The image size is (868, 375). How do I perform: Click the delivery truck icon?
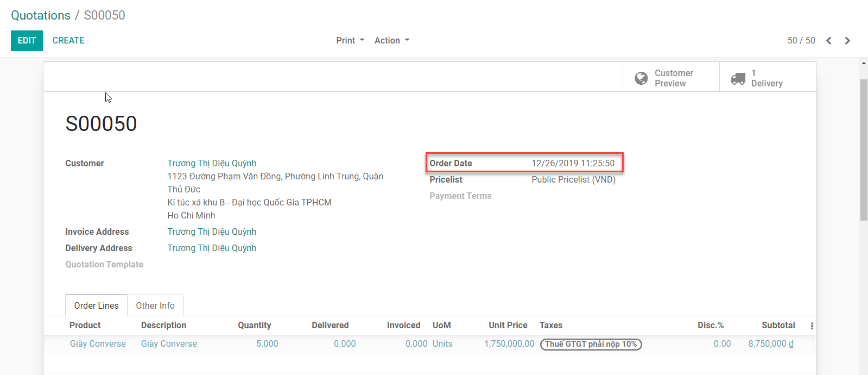pyautogui.click(x=738, y=78)
